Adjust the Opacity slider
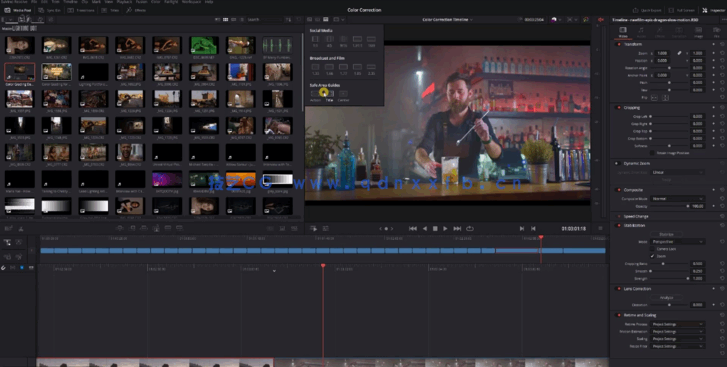The image size is (727, 367). pos(669,206)
